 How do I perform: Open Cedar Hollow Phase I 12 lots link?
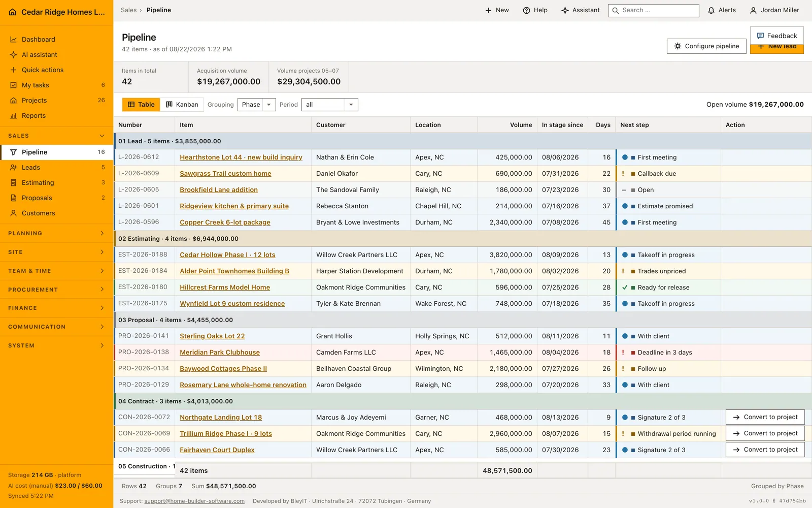[x=227, y=255]
